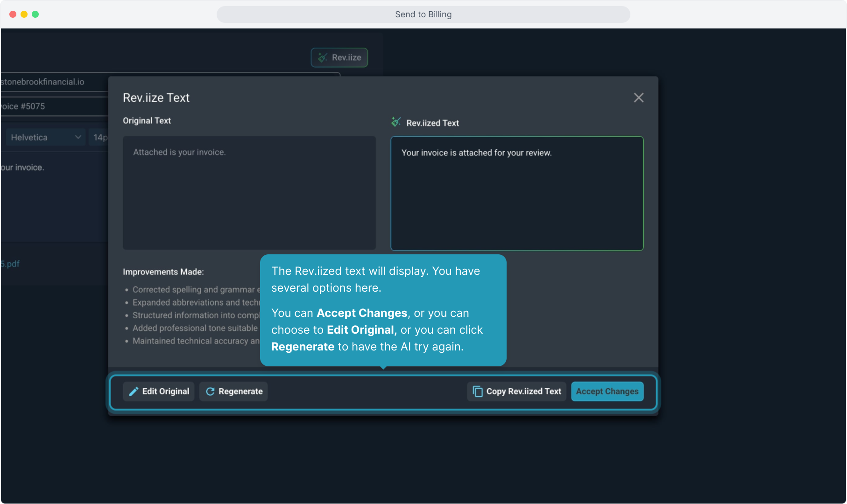
Task: Close the Rev.iize Text dialog
Action: tap(638, 98)
